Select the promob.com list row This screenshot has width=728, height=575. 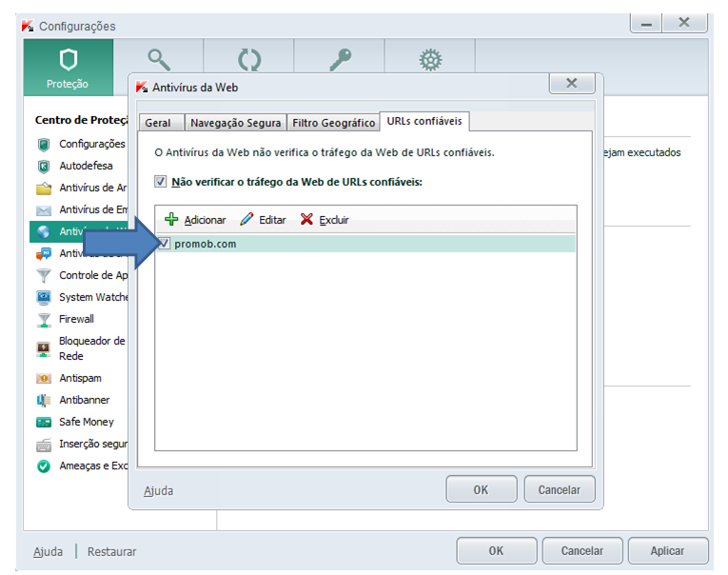(365, 244)
